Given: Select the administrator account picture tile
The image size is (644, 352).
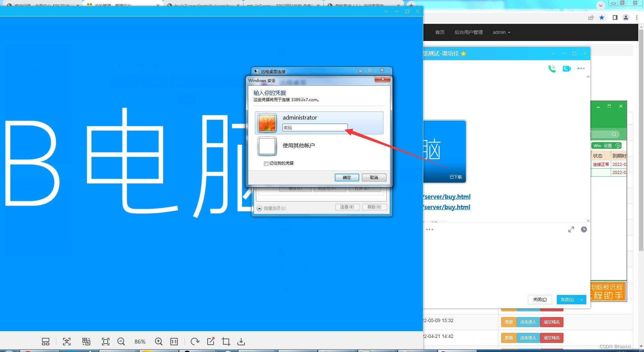Looking at the screenshot, I should click(267, 123).
